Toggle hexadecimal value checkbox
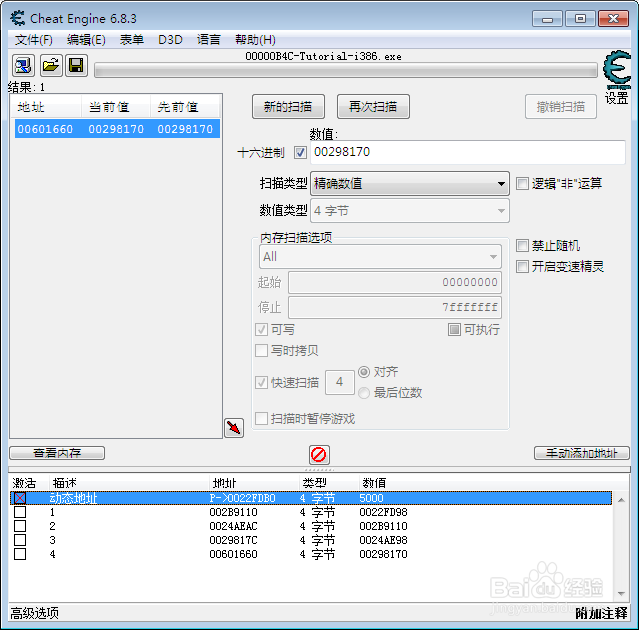The image size is (639, 630). (x=300, y=153)
